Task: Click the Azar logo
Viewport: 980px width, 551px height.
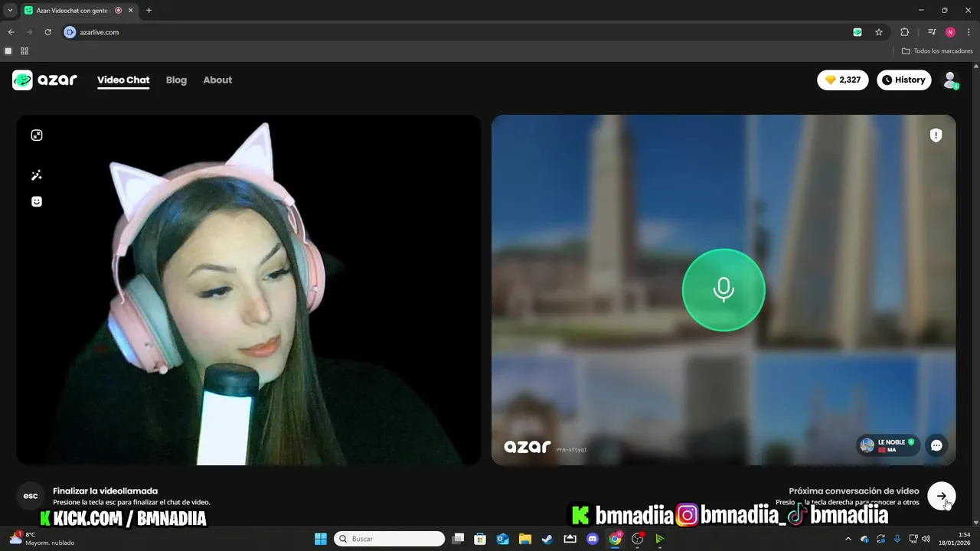Action: click(x=44, y=80)
